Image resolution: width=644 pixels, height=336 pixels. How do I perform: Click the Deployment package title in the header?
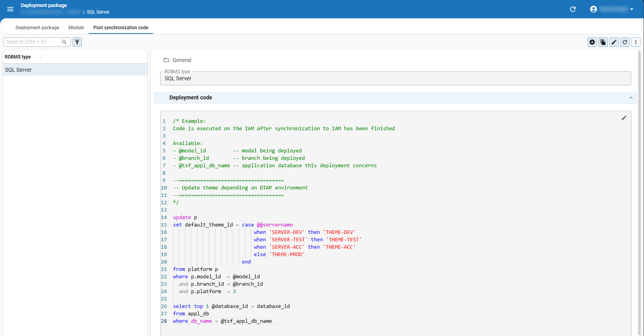pyautogui.click(x=44, y=5)
